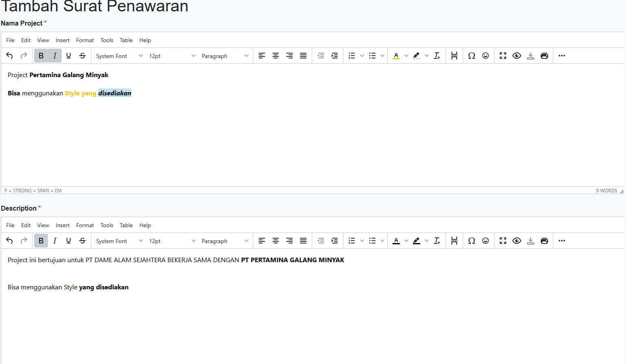Toggle strikethrough in the Description editor
The image size is (626, 364).
(x=82, y=241)
